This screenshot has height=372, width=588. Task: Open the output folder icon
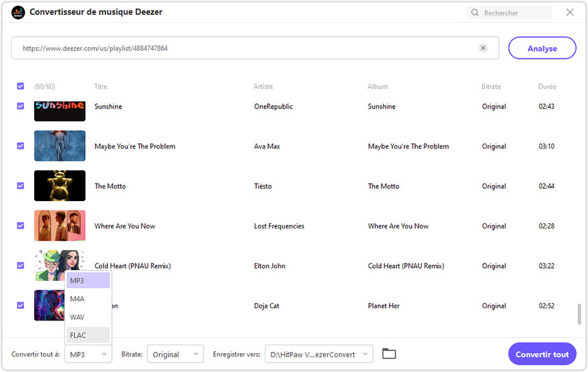point(389,354)
